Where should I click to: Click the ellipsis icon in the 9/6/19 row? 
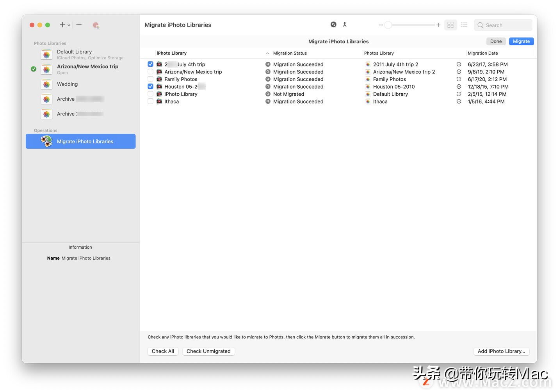click(459, 71)
